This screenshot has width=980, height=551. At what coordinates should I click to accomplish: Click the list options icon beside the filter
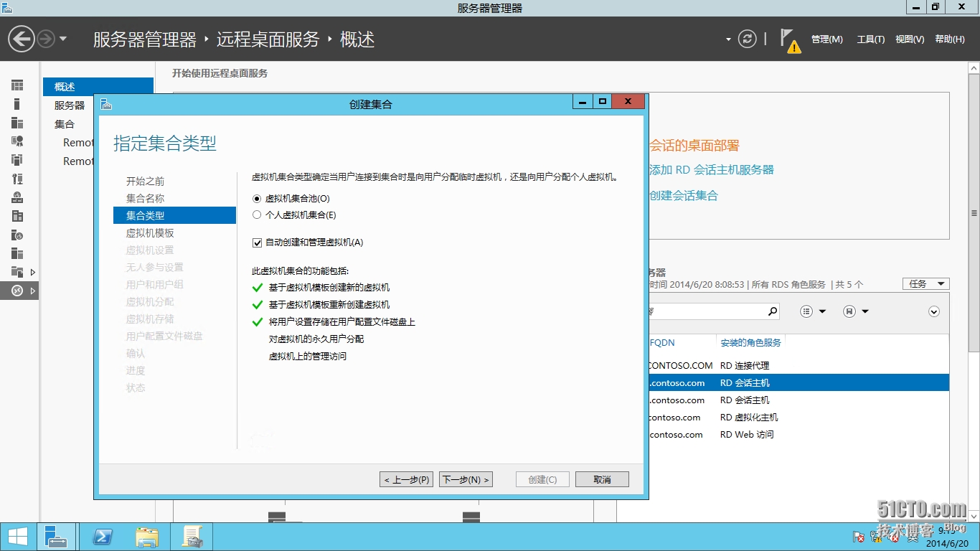click(x=806, y=311)
